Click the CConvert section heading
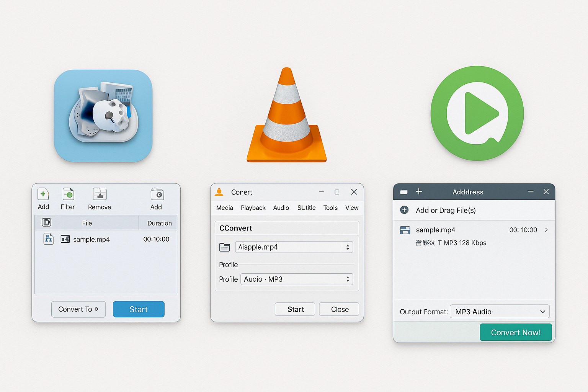 [x=236, y=228]
